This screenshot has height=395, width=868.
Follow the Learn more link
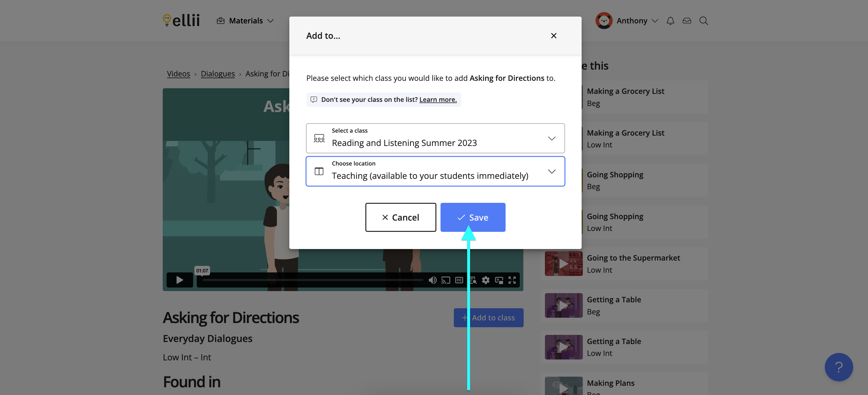coord(438,99)
